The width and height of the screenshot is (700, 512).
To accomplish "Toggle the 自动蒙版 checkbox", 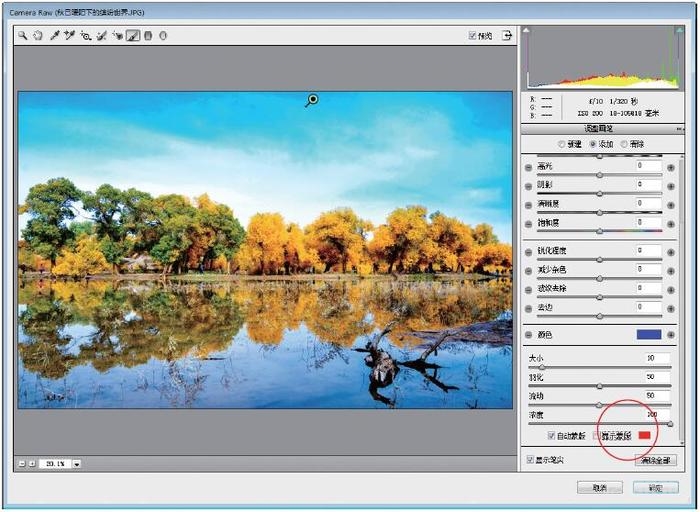I will point(551,435).
